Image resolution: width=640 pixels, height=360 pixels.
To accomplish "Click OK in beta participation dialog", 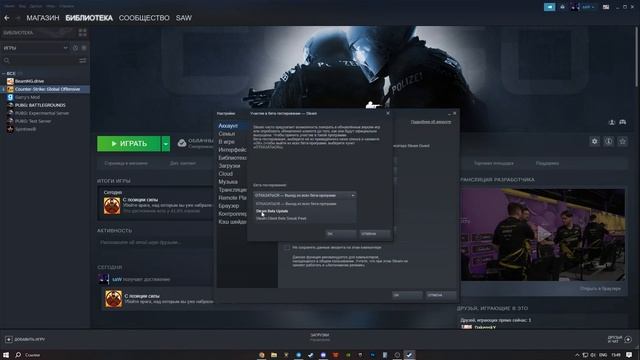I will (341, 234).
